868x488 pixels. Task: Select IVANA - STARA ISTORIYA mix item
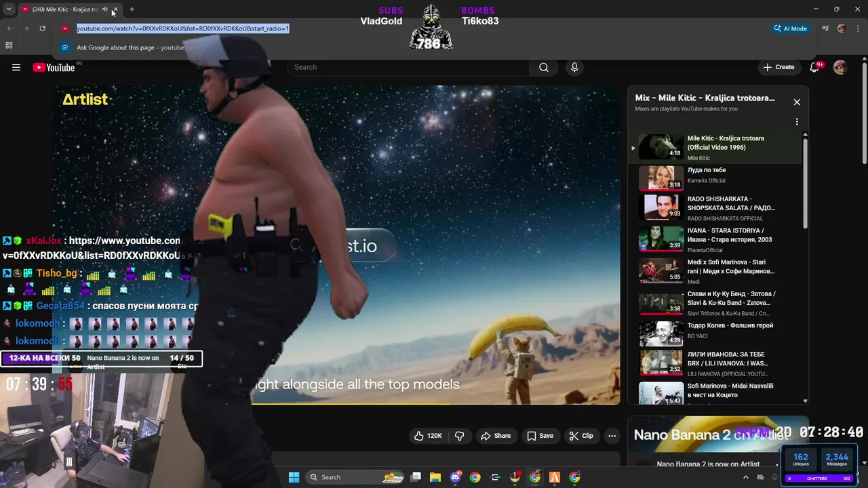click(x=715, y=239)
